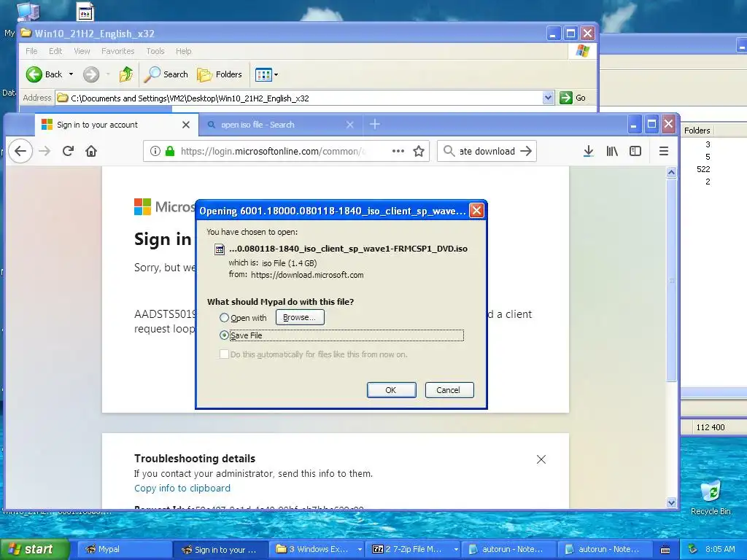Image resolution: width=747 pixels, height=560 pixels.
Task: Open the Help menu in Explorer
Action: [x=183, y=51]
